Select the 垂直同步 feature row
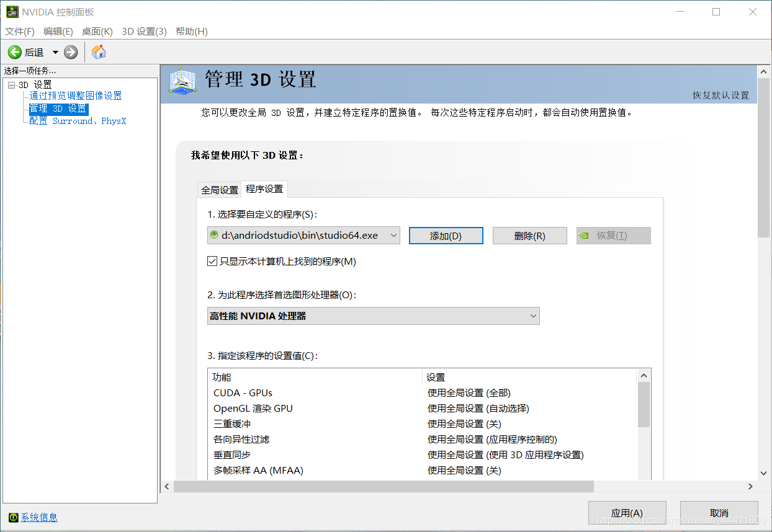772x532 pixels. click(423, 454)
